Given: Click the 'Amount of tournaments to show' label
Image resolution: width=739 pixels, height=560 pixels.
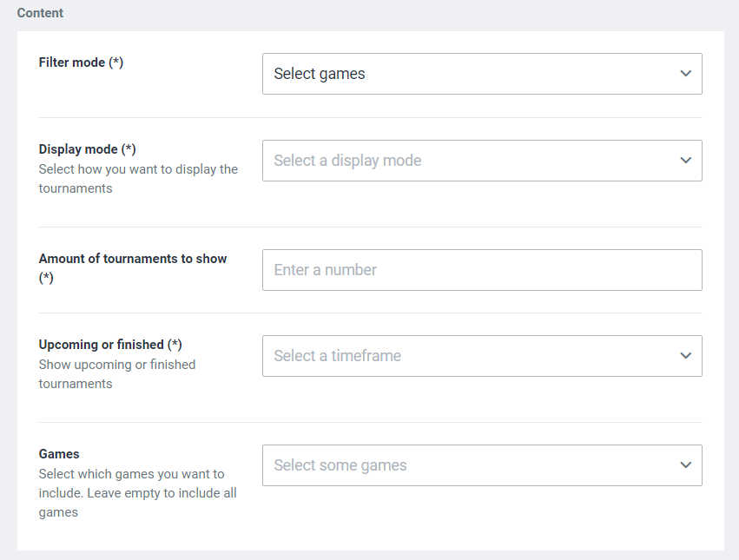Looking at the screenshot, I should click(133, 259).
